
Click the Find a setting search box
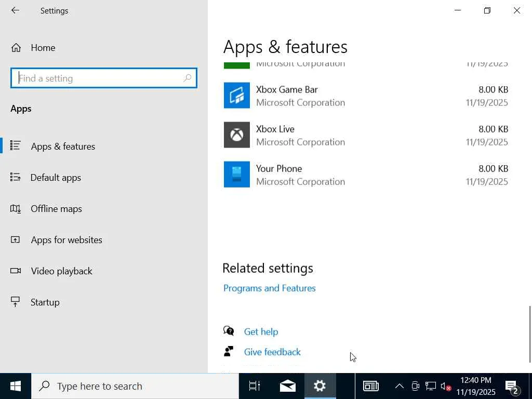[99, 78]
